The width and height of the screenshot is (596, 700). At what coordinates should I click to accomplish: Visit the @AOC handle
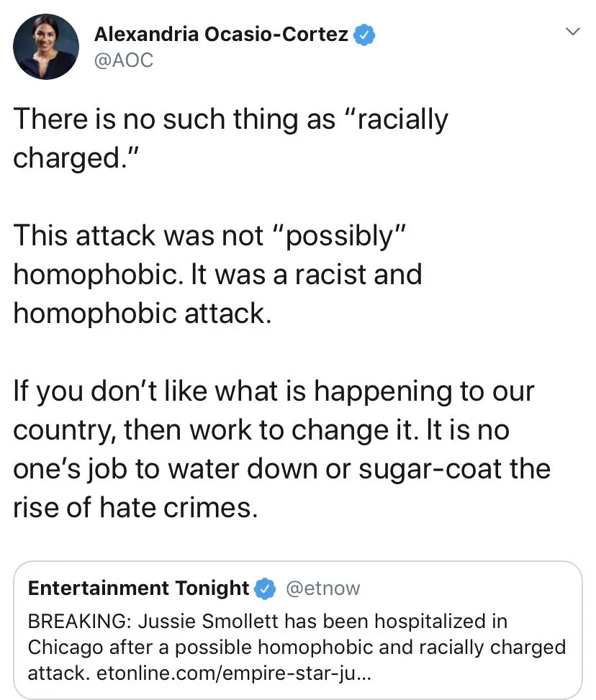pyautogui.click(x=124, y=60)
